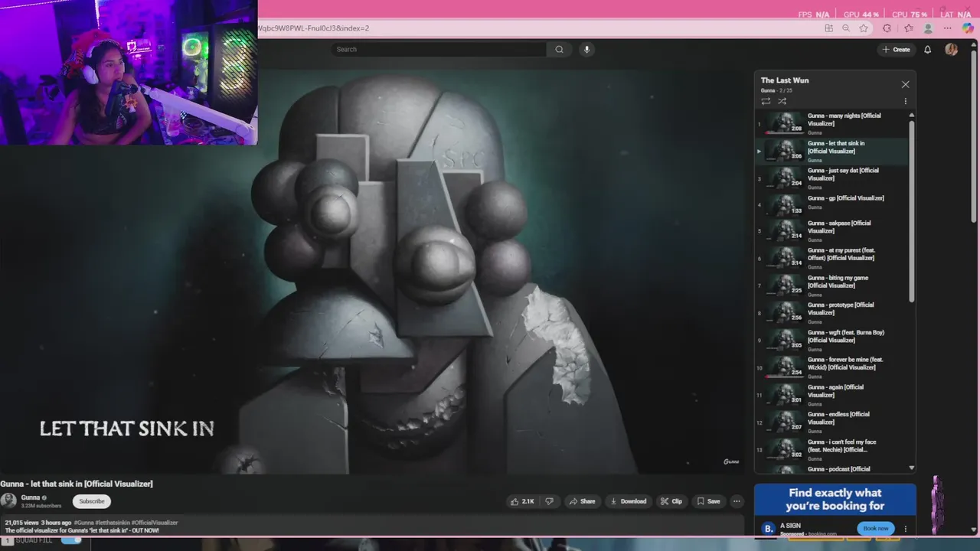The height and width of the screenshot is (551, 980).
Task: Click the zoom-out magnifier in address bar
Action: (x=846, y=28)
